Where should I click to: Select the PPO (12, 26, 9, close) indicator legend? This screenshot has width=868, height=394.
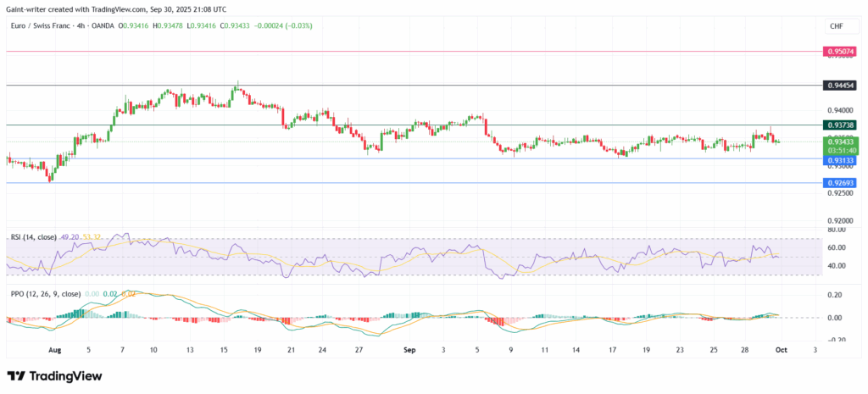(46, 294)
